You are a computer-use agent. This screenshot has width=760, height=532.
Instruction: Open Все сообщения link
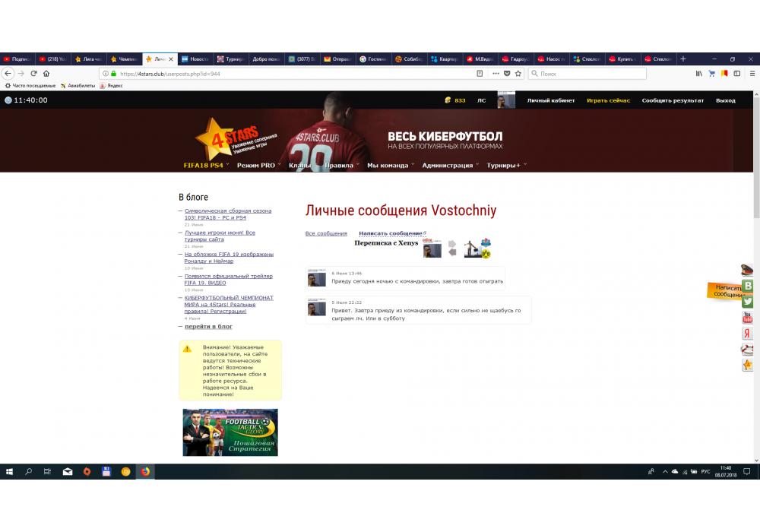(x=326, y=233)
